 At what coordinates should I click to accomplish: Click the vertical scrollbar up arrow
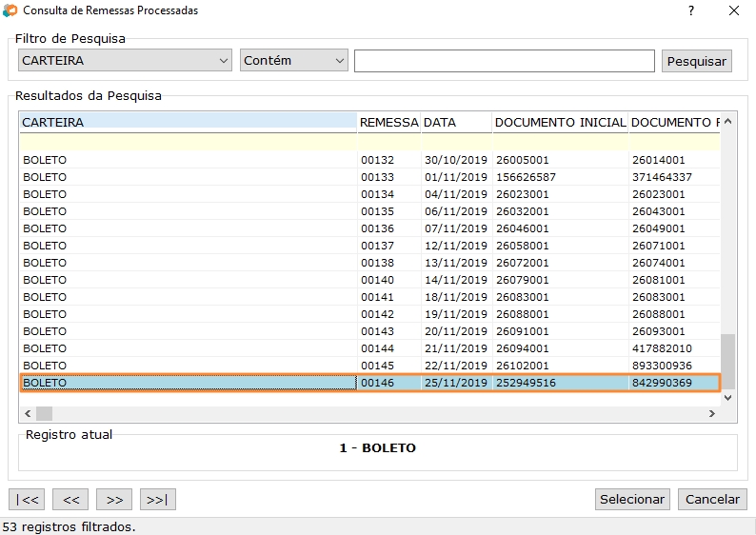pyautogui.click(x=728, y=122)
